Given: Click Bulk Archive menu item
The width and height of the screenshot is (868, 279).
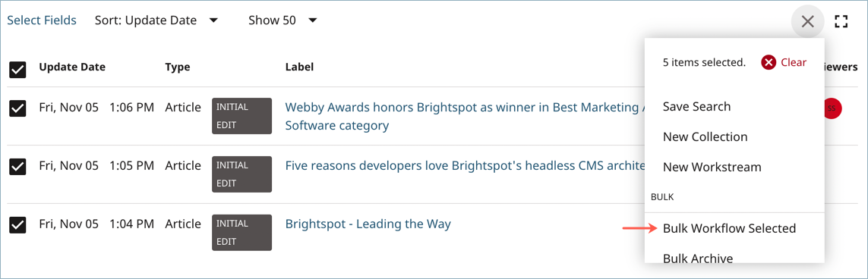Looking at the screenshot, I should coord(697,258).
